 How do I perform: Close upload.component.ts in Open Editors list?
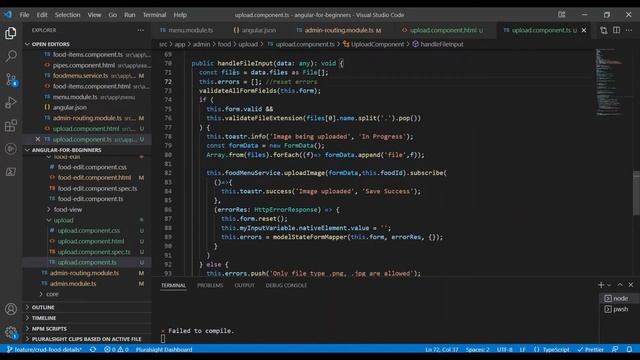38,139
